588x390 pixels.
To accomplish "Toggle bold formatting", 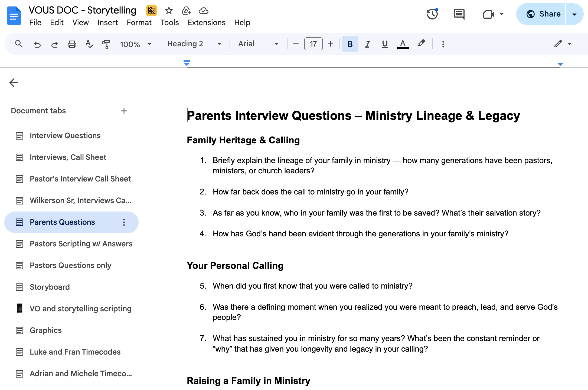I will coord(350,44).
